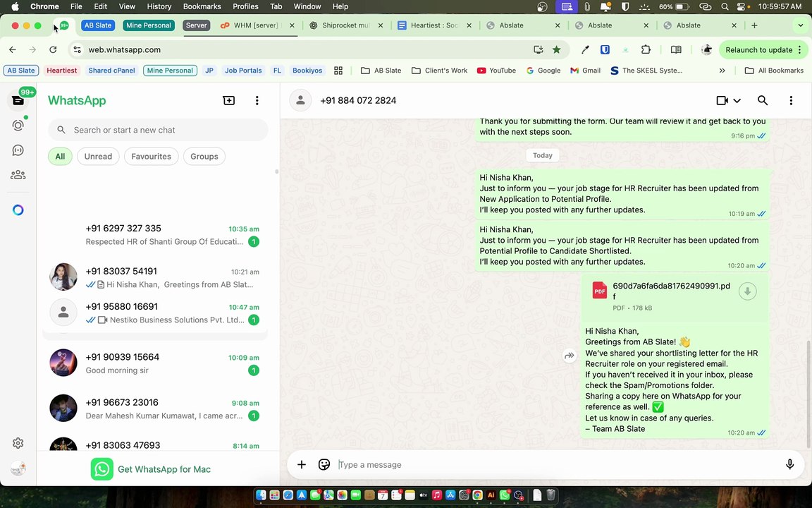812x508 pixels.
Task: Start a video call with +91 884 072 2824
Action: pos(722,101)
